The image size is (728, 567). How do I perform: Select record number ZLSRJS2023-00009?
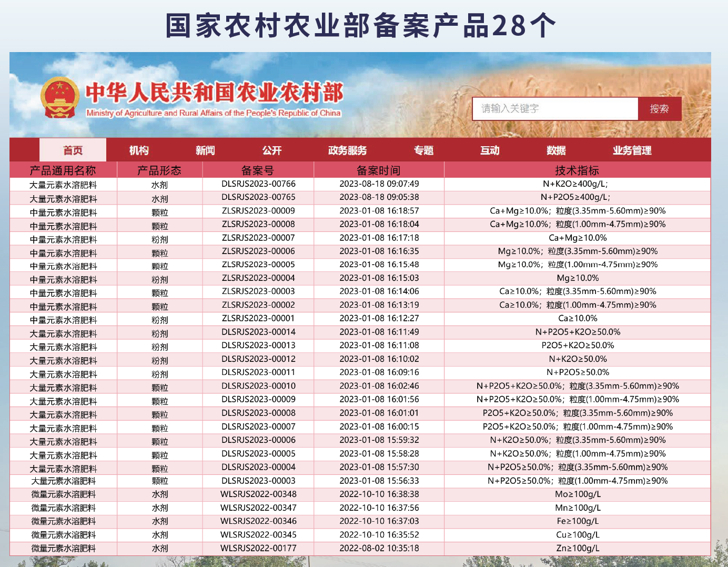point(258,210)
